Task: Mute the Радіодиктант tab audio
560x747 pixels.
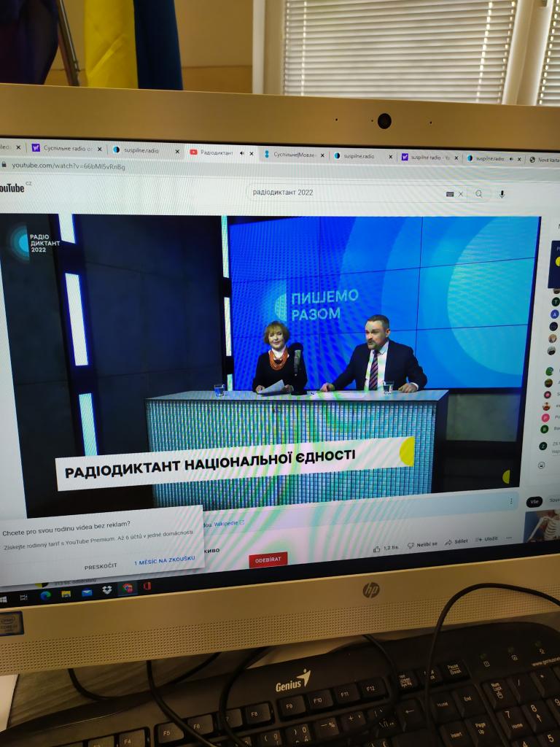Action: 241,153
